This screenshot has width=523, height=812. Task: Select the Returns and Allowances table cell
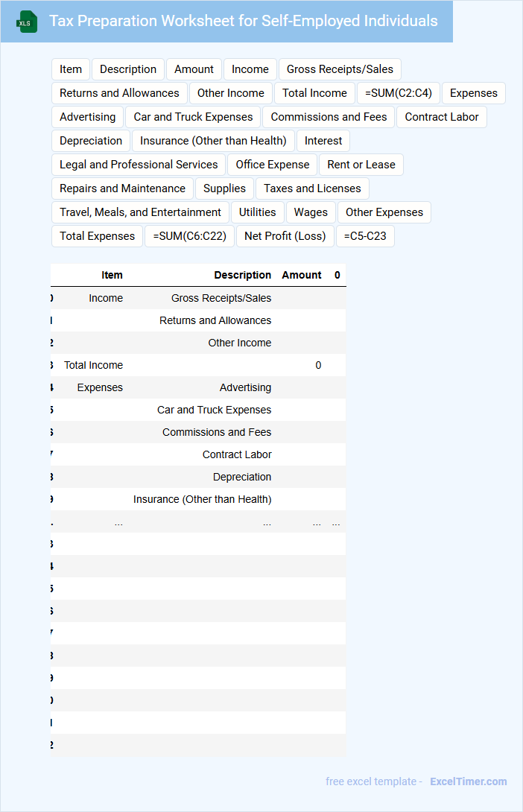215,320
